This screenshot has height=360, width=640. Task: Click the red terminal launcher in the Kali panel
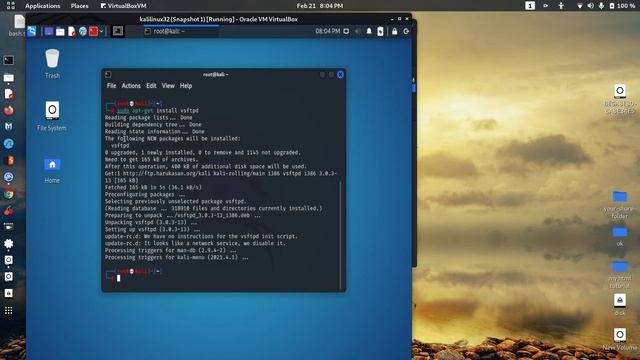93,31
